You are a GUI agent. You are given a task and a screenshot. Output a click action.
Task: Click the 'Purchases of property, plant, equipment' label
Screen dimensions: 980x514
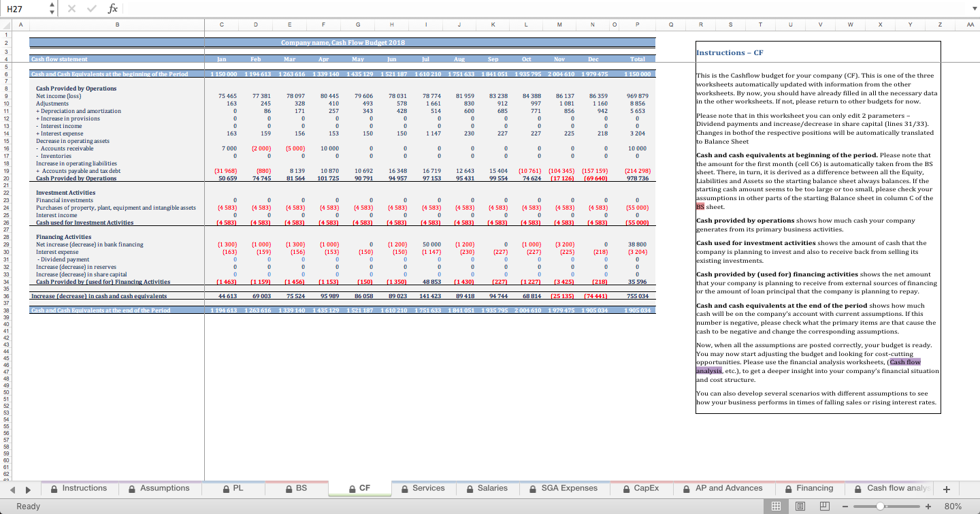pos(116,208)
